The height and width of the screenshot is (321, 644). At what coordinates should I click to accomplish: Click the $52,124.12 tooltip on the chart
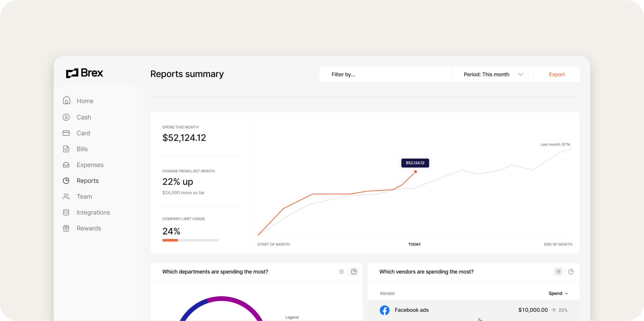(x=415, y=163)
